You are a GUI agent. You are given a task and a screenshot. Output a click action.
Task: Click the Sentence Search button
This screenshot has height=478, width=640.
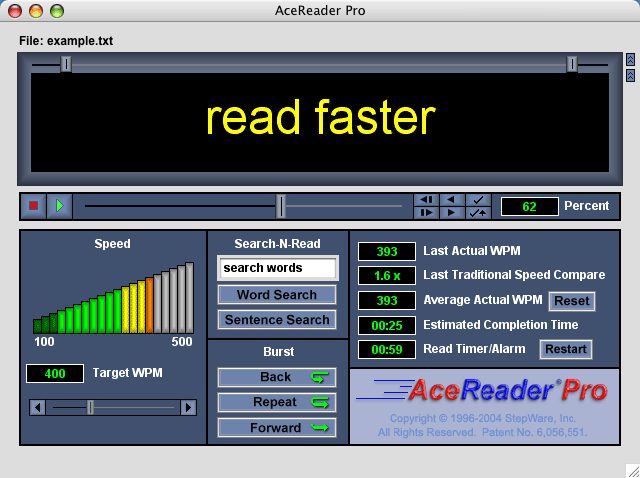tap(277, 320)
